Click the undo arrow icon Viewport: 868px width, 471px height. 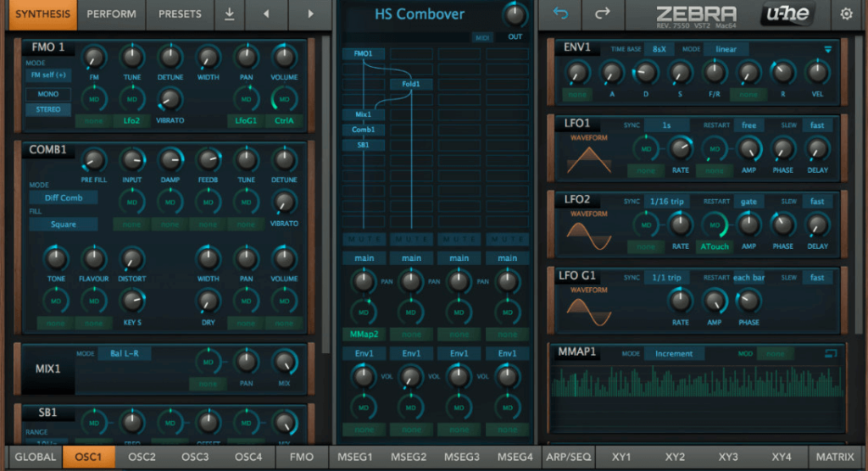[560, 14]
